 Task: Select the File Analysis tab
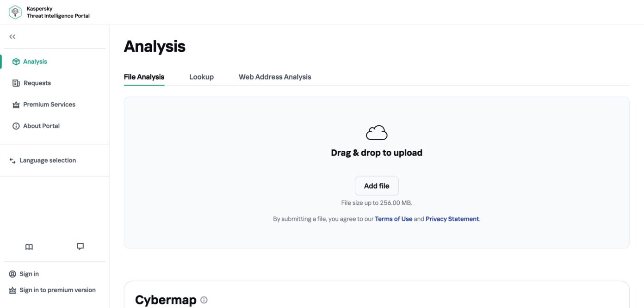pos(144,77)
